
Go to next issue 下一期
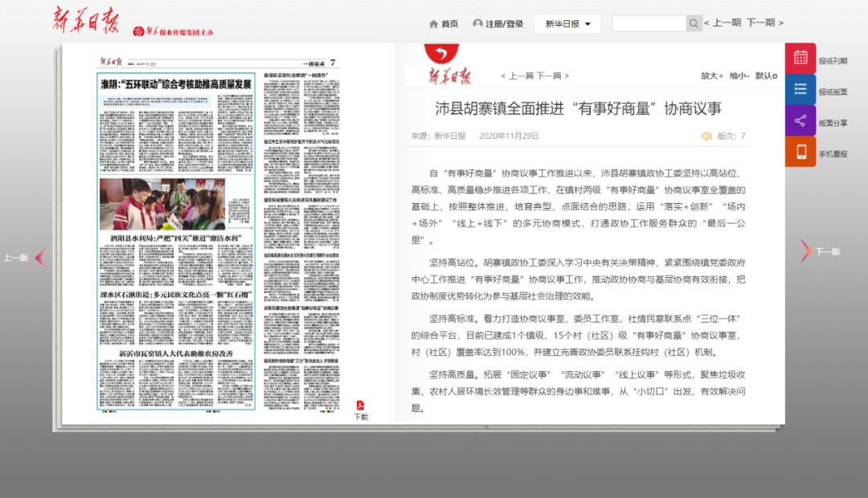click(x=762, y=23)
